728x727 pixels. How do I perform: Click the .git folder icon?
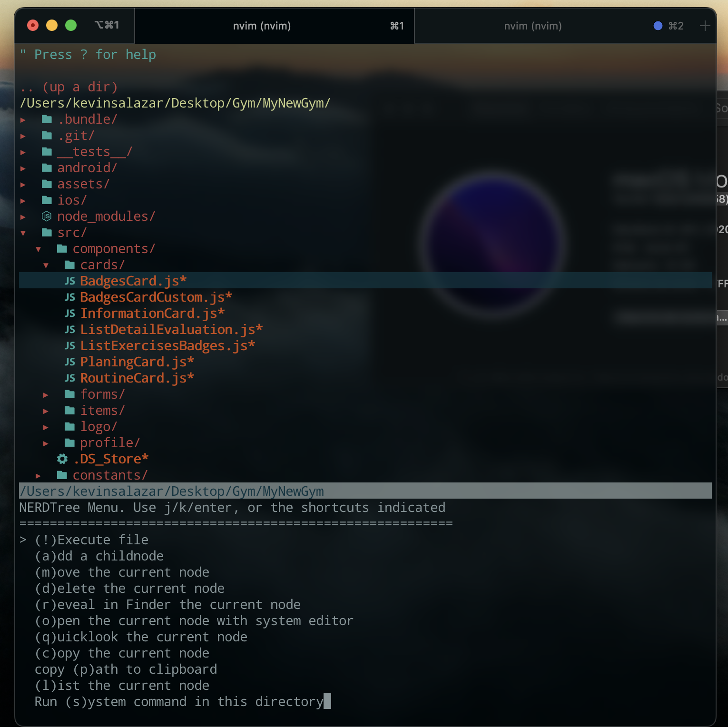point(47,136)
